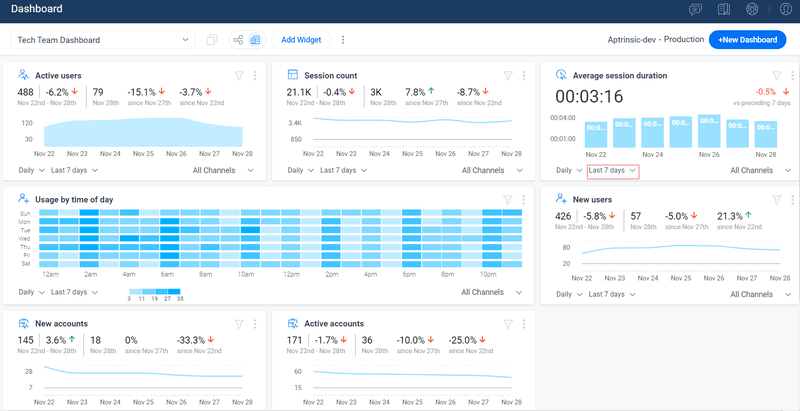Open Session count widget's three-dot menu
Image resolution: width=800 pixels, height=411 pixels.
point(524,75)
